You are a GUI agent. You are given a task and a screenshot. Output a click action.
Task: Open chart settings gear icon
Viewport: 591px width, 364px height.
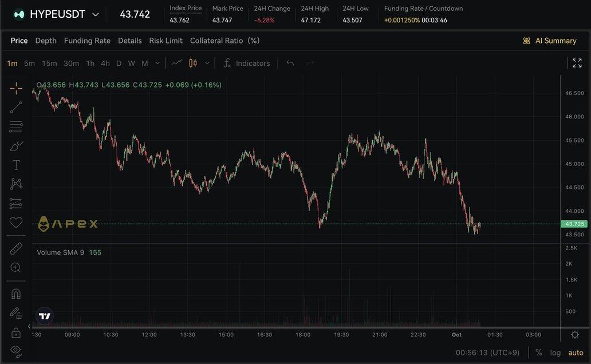(x=575, y=335)
